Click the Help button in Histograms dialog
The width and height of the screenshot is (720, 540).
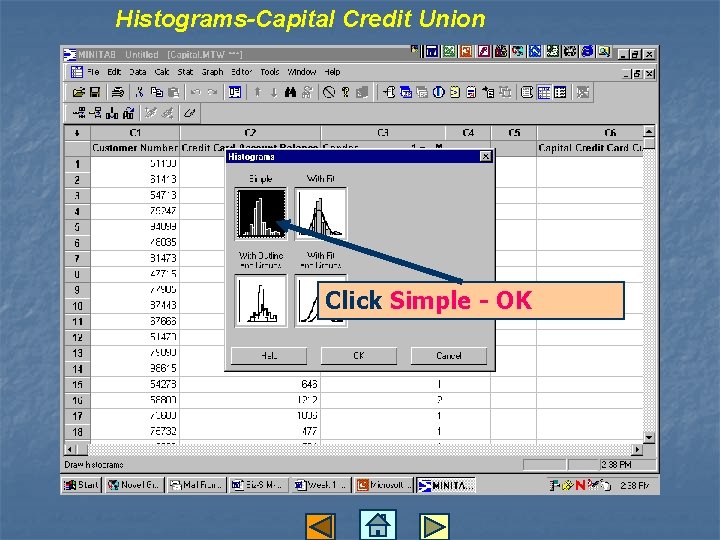pos(269,356)
